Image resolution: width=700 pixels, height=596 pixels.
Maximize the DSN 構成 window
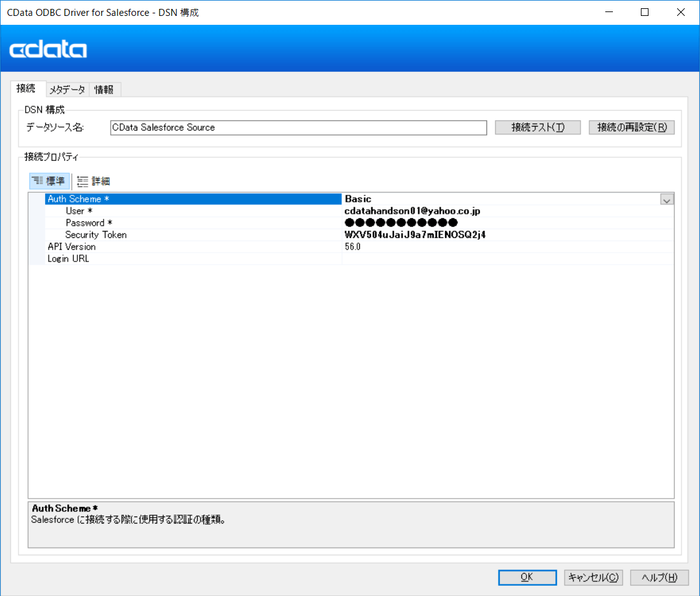click(645, 12)
